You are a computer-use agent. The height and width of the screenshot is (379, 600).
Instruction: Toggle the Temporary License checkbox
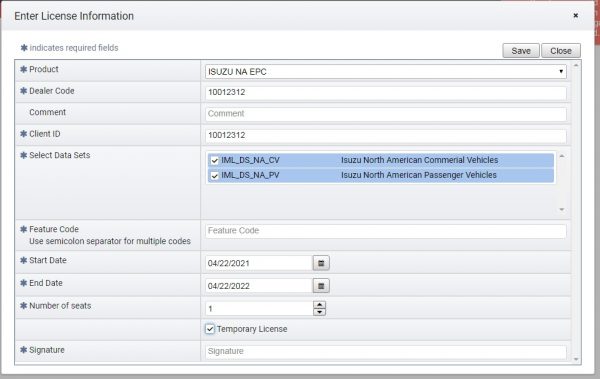(x=210, y=329)
